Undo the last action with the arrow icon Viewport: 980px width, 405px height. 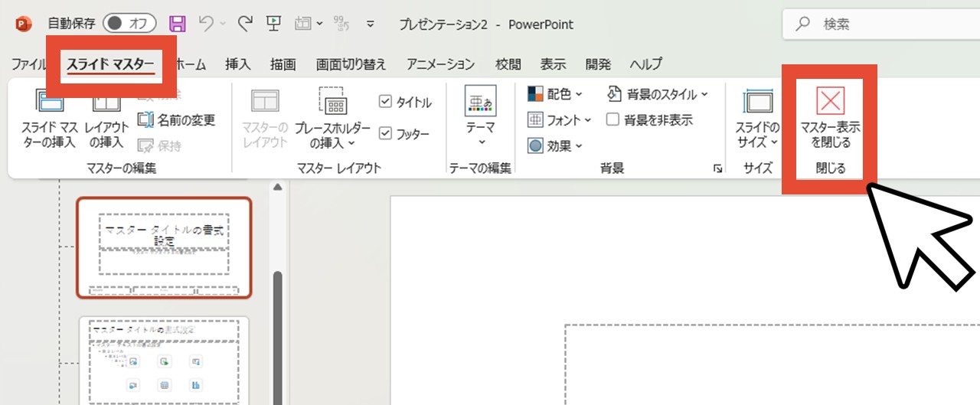click(x=205, y=24)
